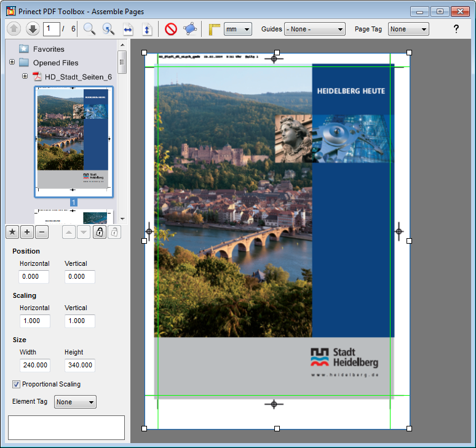Image resolution: width=476 pixels, height=448 pixels.
Task: Click the zoom in magnifier tool
Action: [89, 29]
